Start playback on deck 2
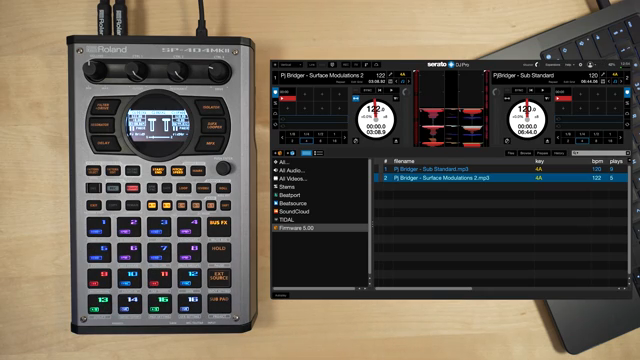This screenshot has width=640, height=360. 543,90
